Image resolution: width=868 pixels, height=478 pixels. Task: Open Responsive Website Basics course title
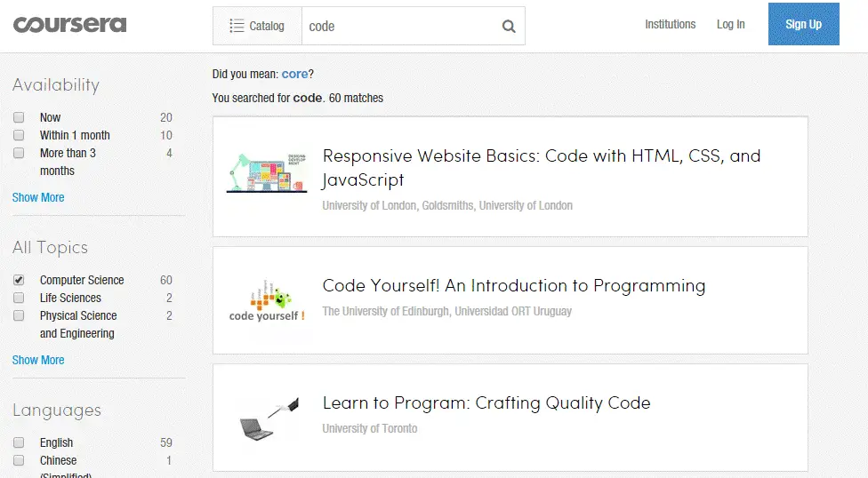click(542, 168)
